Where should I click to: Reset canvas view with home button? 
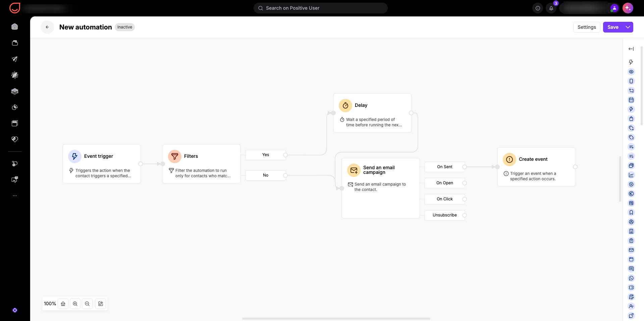(63, 304)
